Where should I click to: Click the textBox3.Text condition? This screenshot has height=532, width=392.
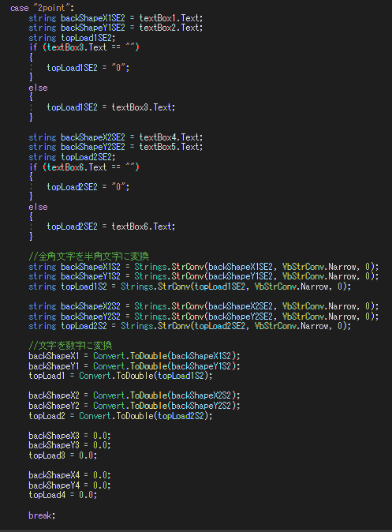[77, 47]
